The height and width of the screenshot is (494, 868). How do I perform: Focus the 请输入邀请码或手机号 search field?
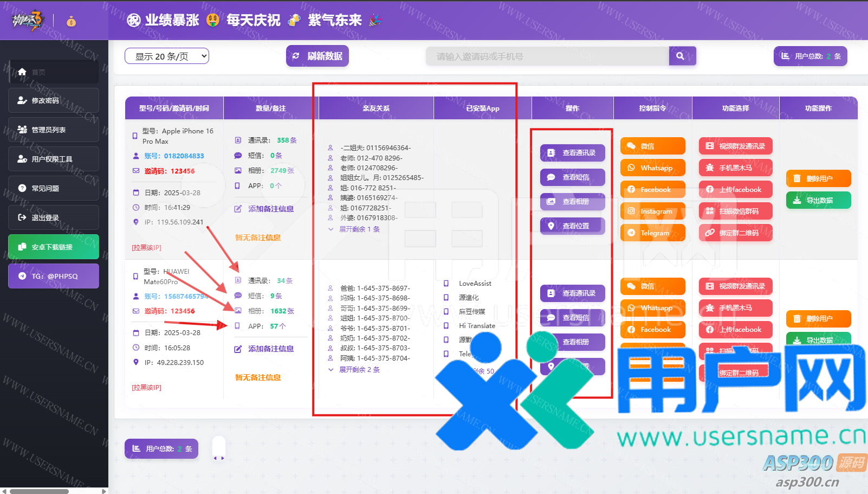coord(547,56)
